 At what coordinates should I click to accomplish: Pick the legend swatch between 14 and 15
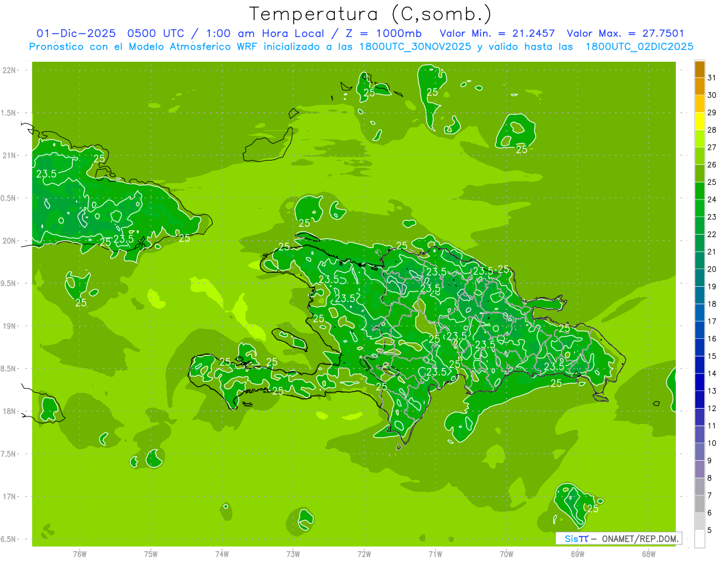tap(699, 364)
